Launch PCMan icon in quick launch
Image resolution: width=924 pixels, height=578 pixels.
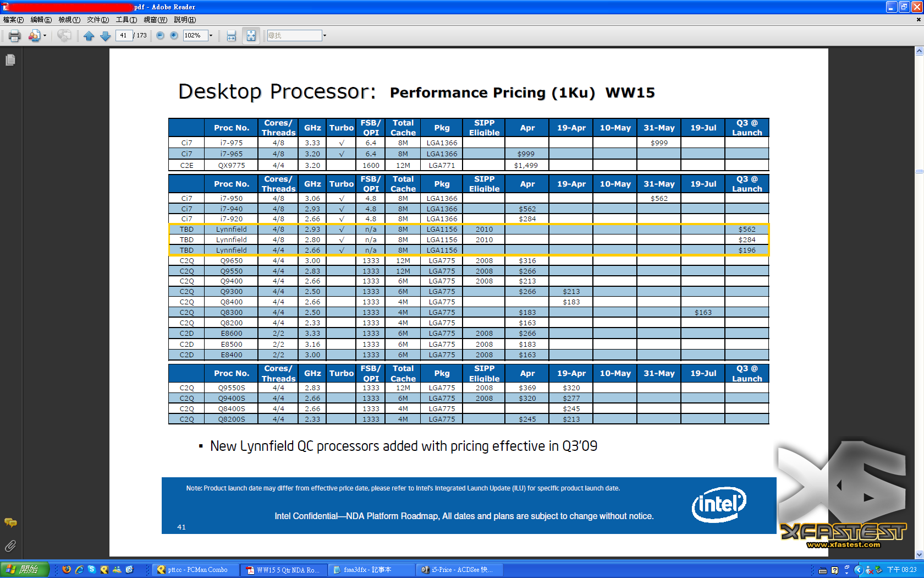click(x=104, y=570)
